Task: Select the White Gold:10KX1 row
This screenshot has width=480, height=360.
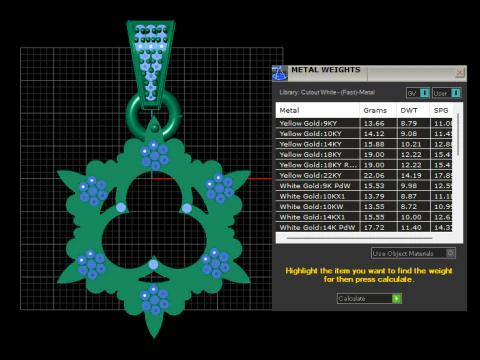Action: click(364, 196)
